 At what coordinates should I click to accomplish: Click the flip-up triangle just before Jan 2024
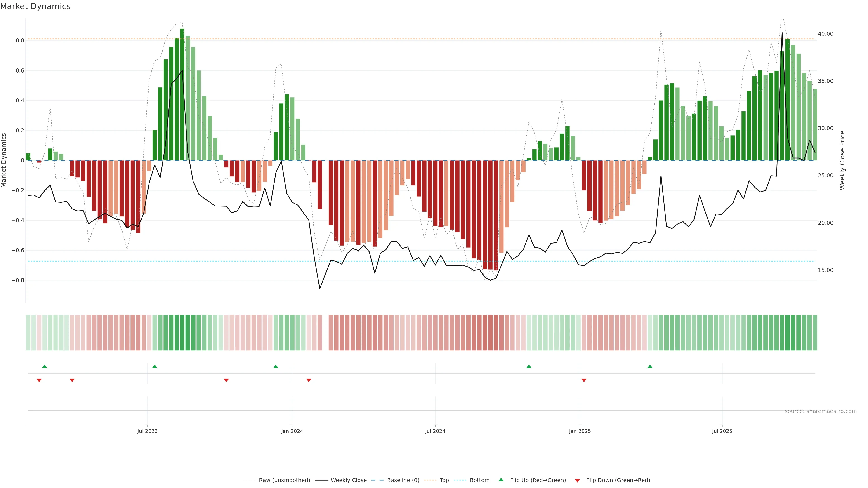[276, 366]
